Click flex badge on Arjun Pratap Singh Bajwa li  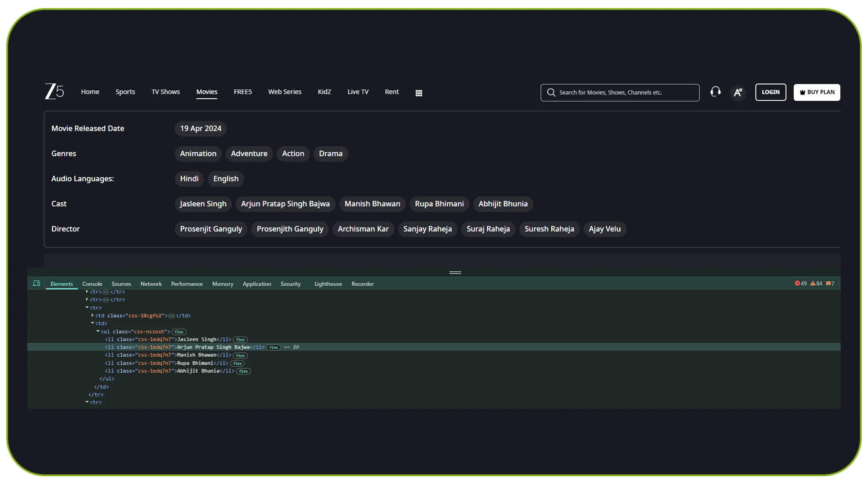[x=273, y=347]
